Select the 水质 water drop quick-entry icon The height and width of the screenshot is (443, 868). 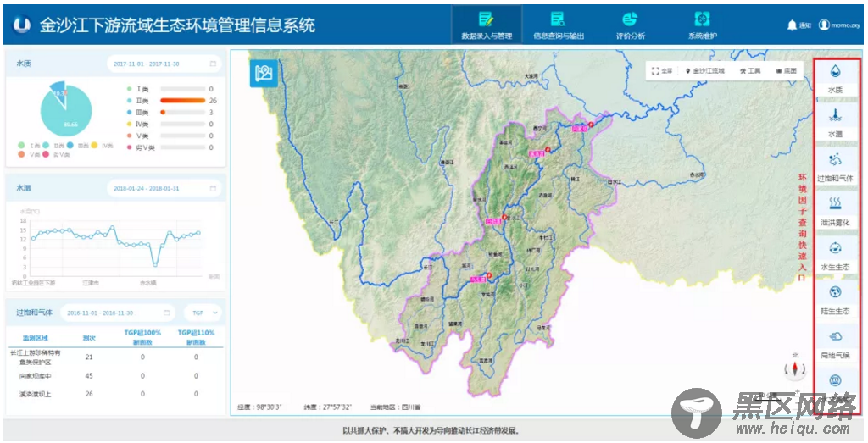[835, 71]
